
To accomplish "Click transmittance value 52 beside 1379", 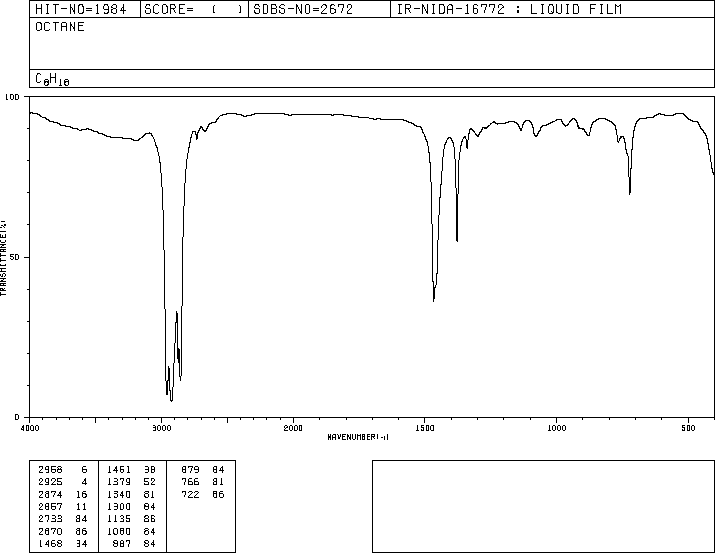I will tap(150, 482).
